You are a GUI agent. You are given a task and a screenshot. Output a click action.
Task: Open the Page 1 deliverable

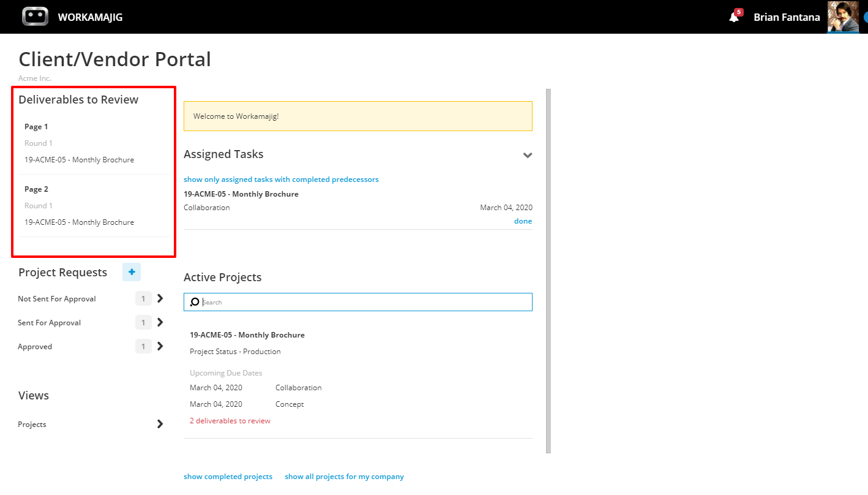(94, 143)
